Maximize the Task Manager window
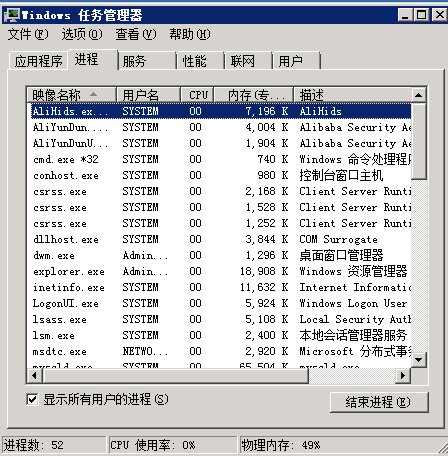Viewport: 448px width, 456px height. click(x=421, y=15)
